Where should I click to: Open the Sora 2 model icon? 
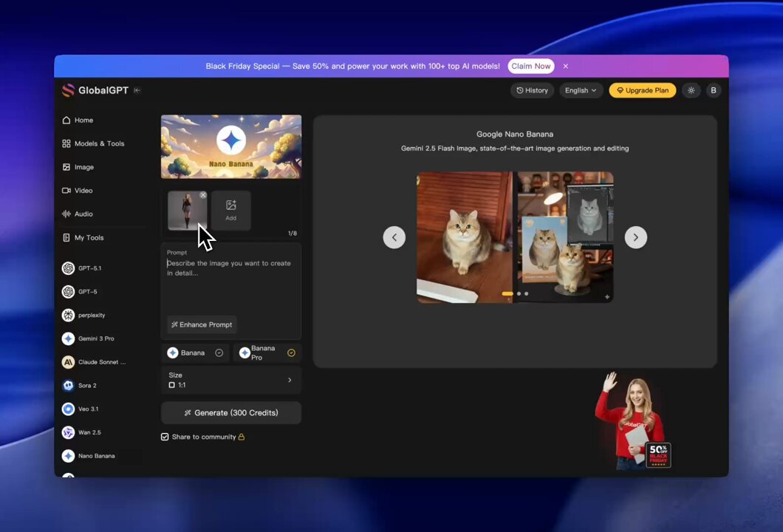click(69, 386)
